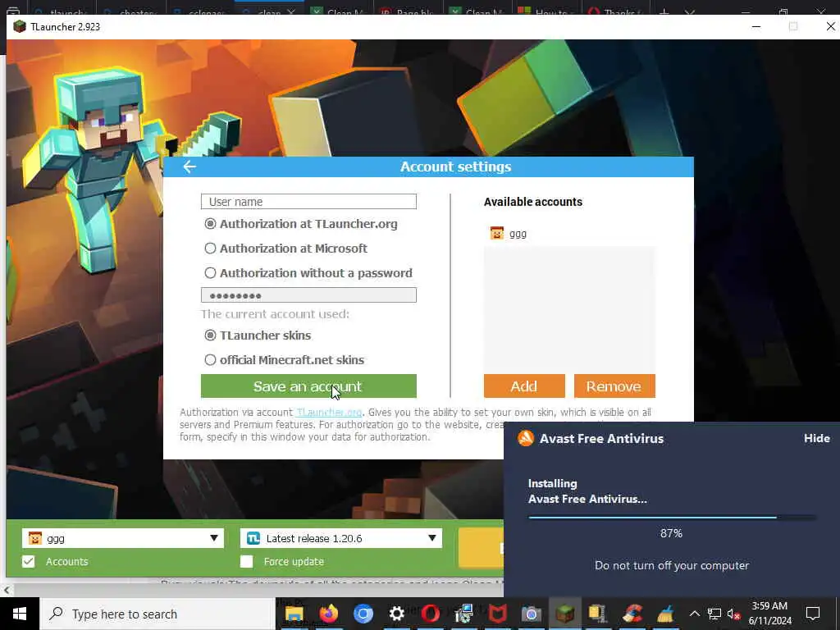Click the 87% installation progress text
Image resolution: width=840 pixels, height=630 pixels.
[671, 533]
